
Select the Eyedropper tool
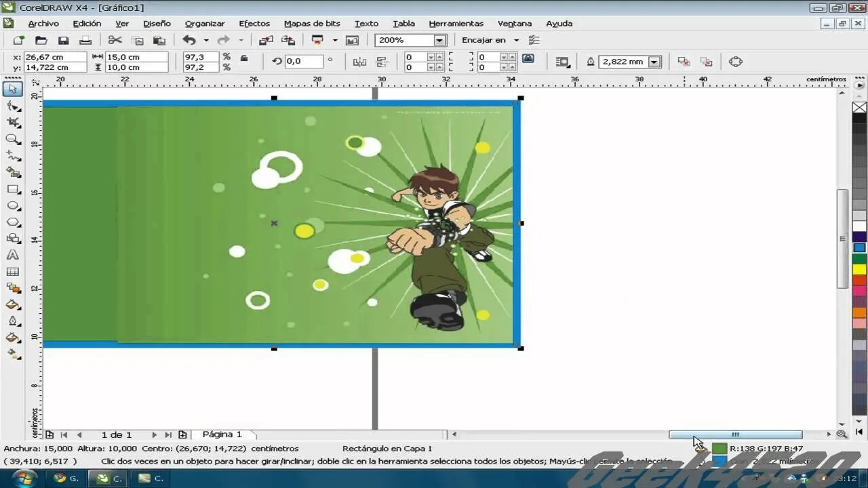(x=13, y=304)
